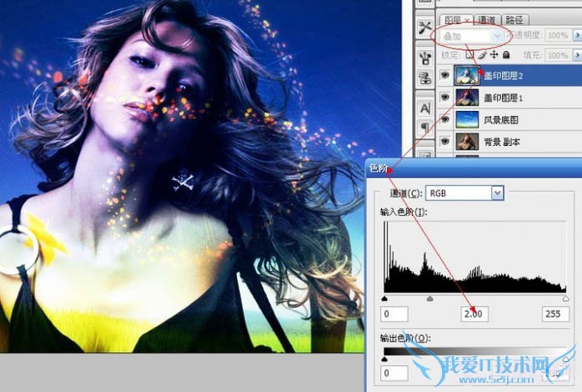Open the 填充 fill slider arrow
This screenshot has width=582, height=392.
pos(578,55)
